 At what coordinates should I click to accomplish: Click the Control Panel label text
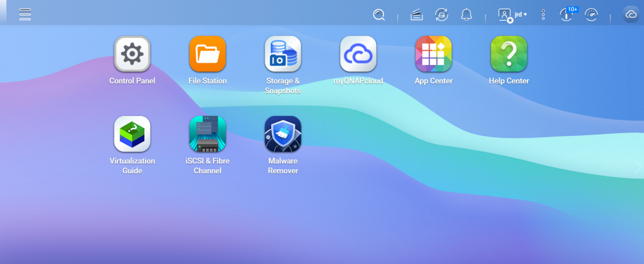[x=132, y=81]
